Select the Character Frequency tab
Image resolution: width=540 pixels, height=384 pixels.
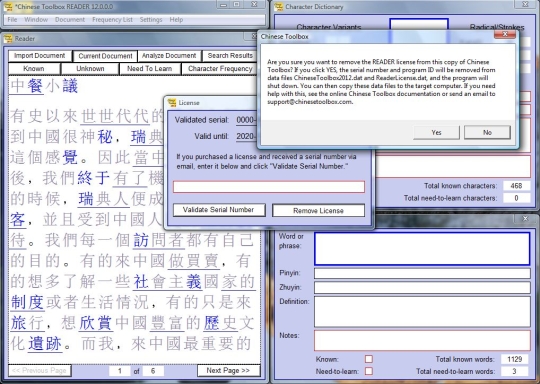pos(220,69)
